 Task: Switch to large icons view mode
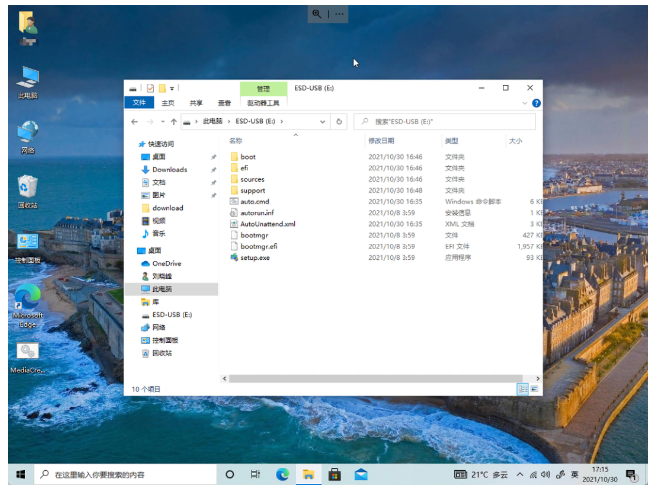pos(534,388)
